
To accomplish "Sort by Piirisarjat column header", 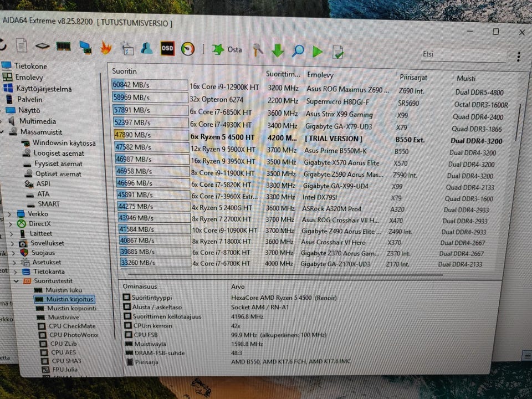I will [413, 78].
